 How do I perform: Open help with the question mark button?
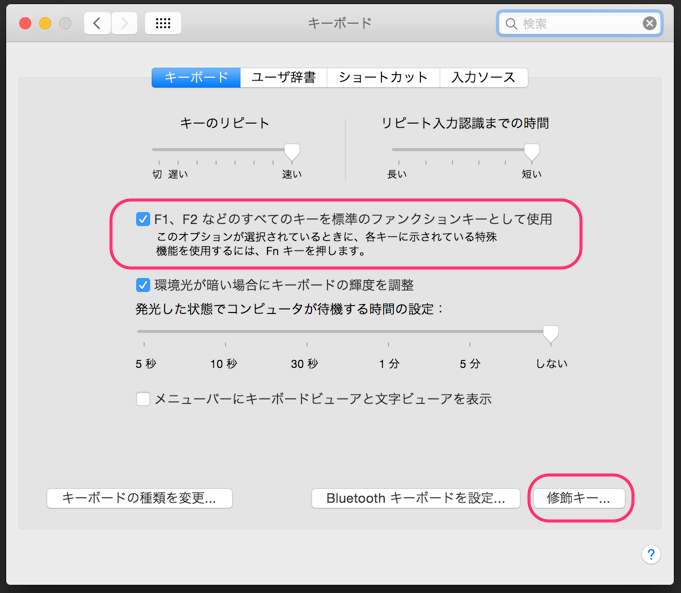pos(651,554)
